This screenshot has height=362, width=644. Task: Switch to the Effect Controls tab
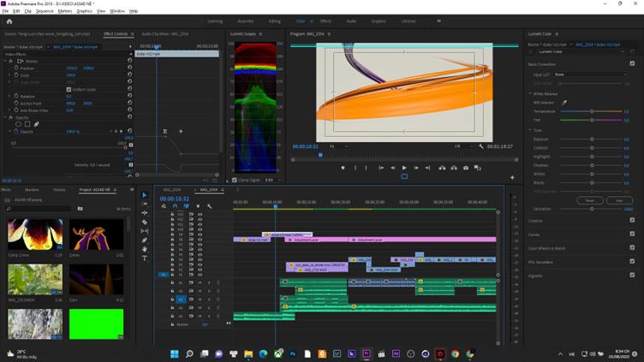(116, 33)
